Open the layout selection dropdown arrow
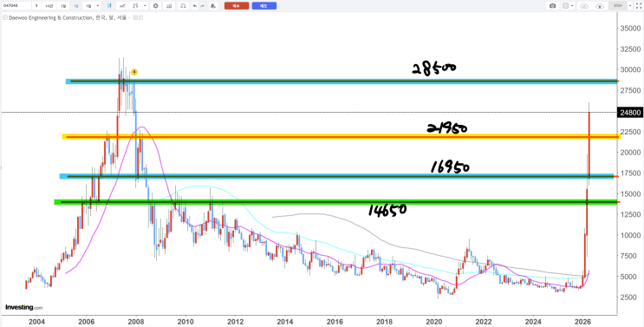This screenshot has height=327, width=644. (x=572, y=6)
